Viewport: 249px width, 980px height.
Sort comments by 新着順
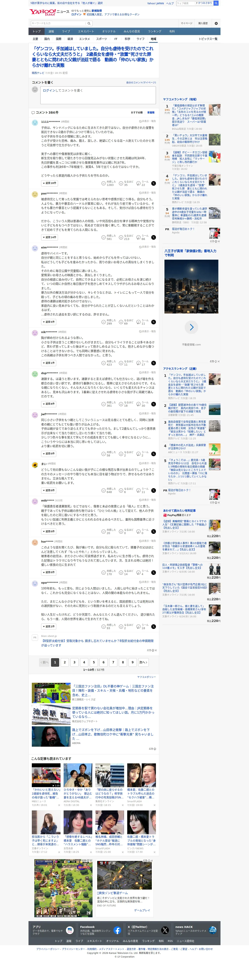click(151, 113)
